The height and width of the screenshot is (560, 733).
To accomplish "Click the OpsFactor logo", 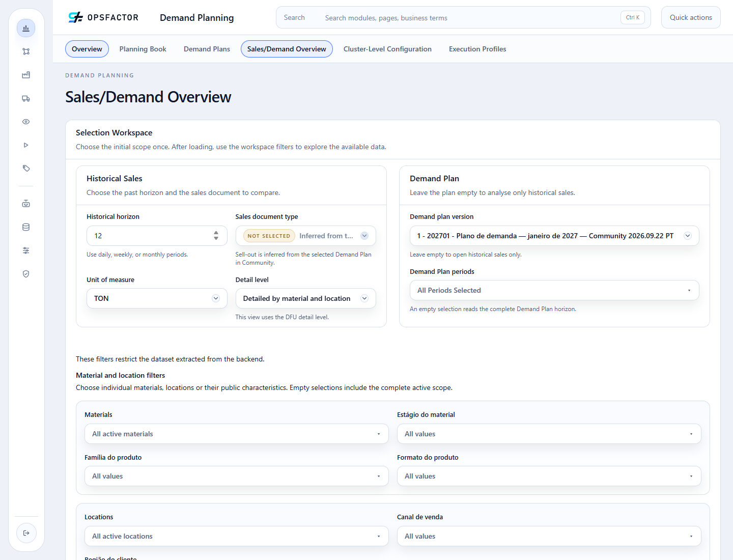I will pyautogui.click(x=103, y=17).
